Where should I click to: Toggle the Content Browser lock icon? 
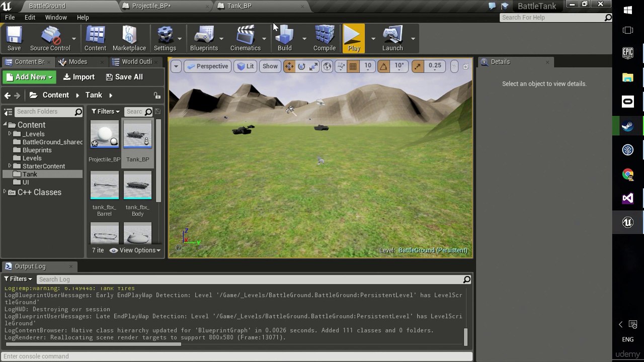tap(157, 96)
